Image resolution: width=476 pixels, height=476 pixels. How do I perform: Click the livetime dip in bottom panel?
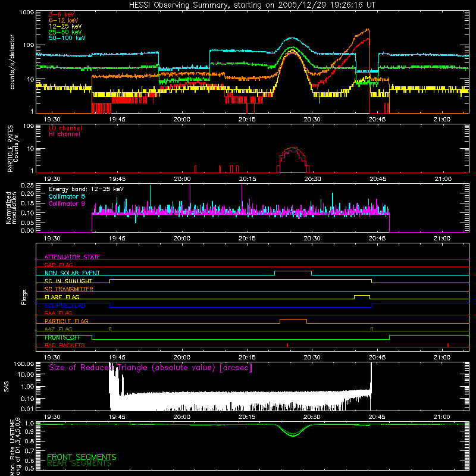(x=293, y=436)
